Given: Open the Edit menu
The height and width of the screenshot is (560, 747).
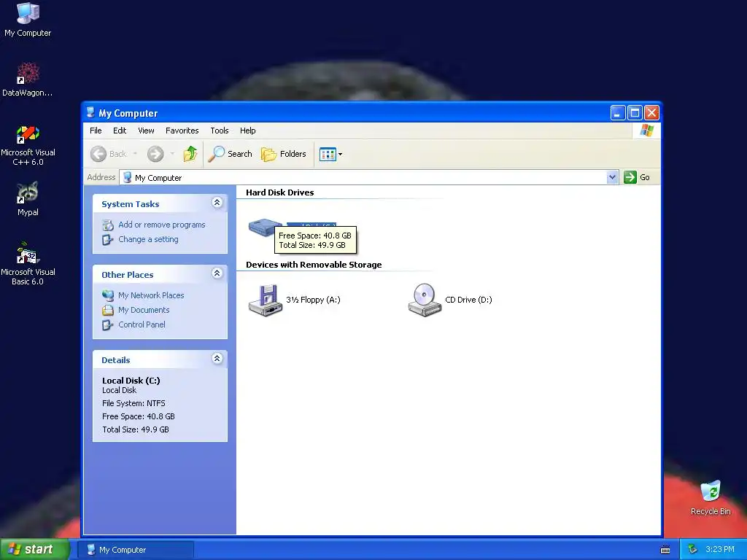Looking at the screenshot, I should (x=120, y=131).
